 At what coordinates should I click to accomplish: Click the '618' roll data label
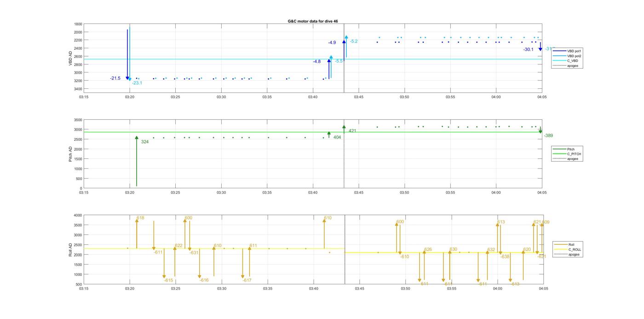click(x=140, y=218)
